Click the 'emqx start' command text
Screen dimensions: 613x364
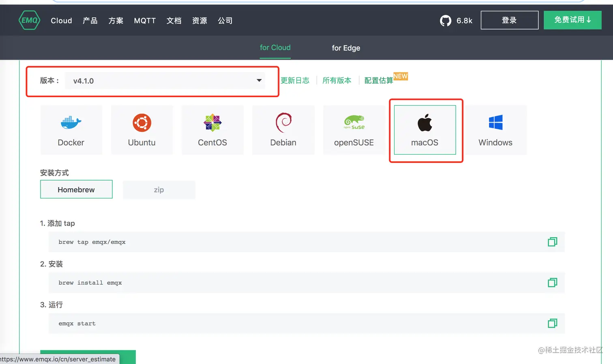click(x=77, y=324)
